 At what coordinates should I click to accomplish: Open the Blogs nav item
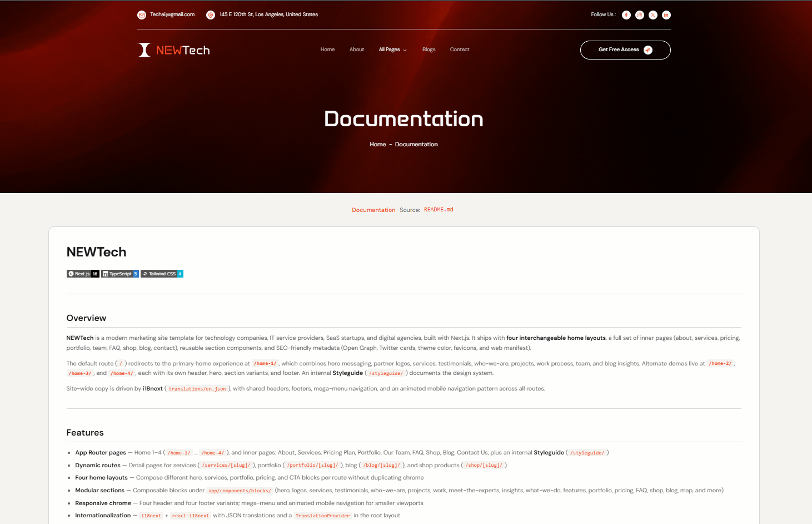click(429, 50)
